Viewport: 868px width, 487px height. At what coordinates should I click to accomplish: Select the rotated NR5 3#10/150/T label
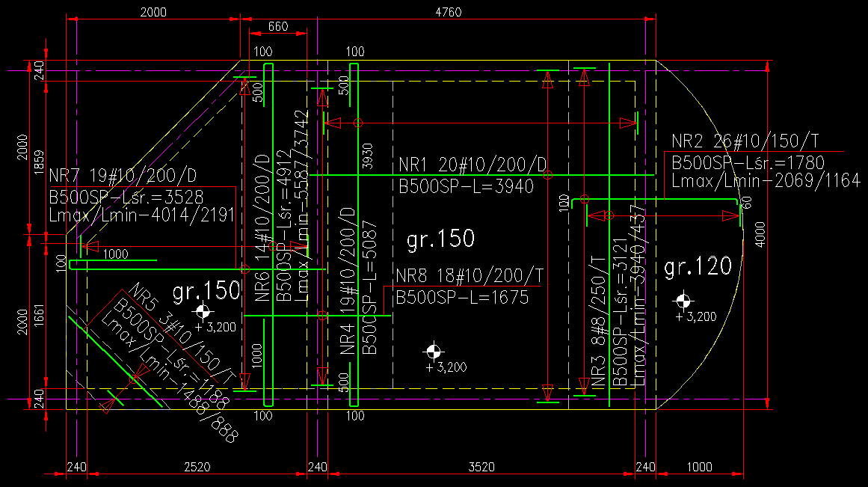pyautogui.click(x=182, y=334)
